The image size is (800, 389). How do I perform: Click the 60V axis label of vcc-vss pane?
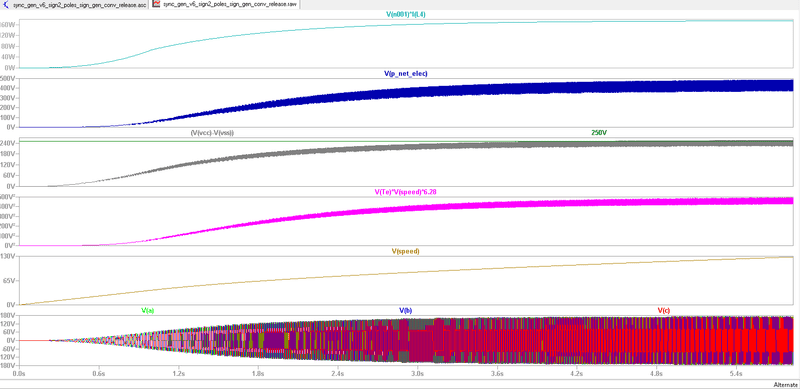tap(10, 176)
